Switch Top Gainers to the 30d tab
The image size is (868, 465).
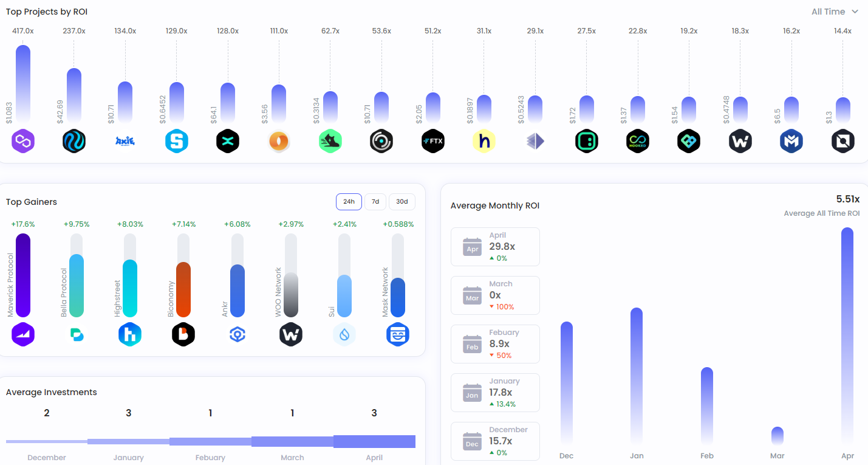(402, 202)
